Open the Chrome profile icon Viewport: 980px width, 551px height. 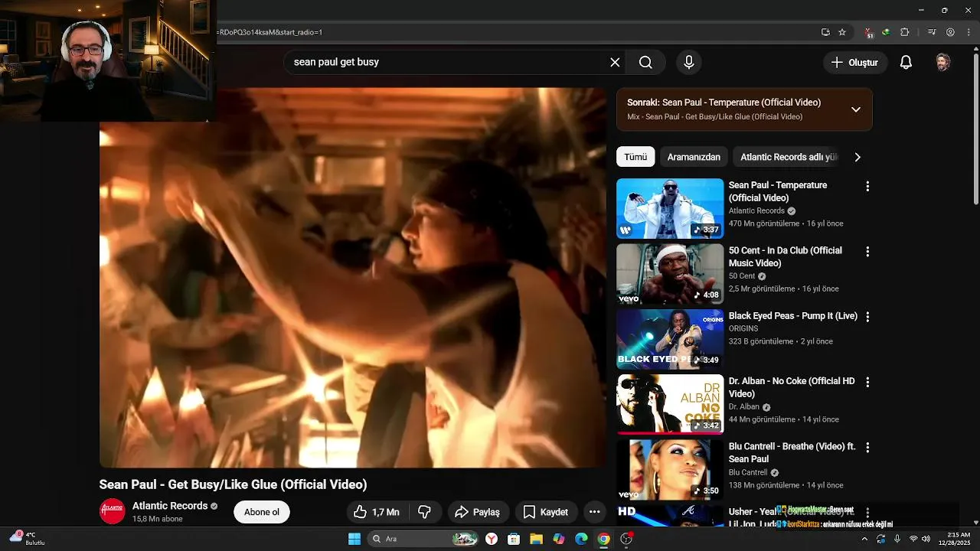click(950, 32)
